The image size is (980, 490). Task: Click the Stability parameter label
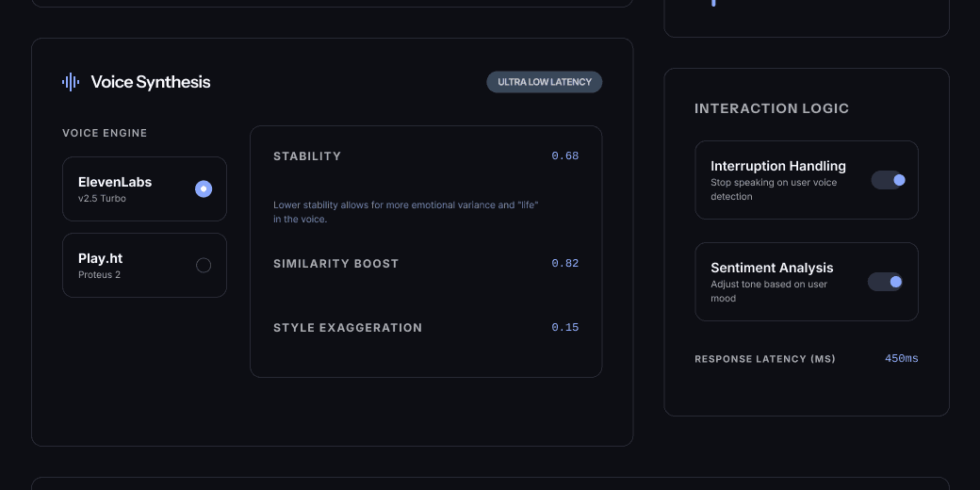click(307, 156)
